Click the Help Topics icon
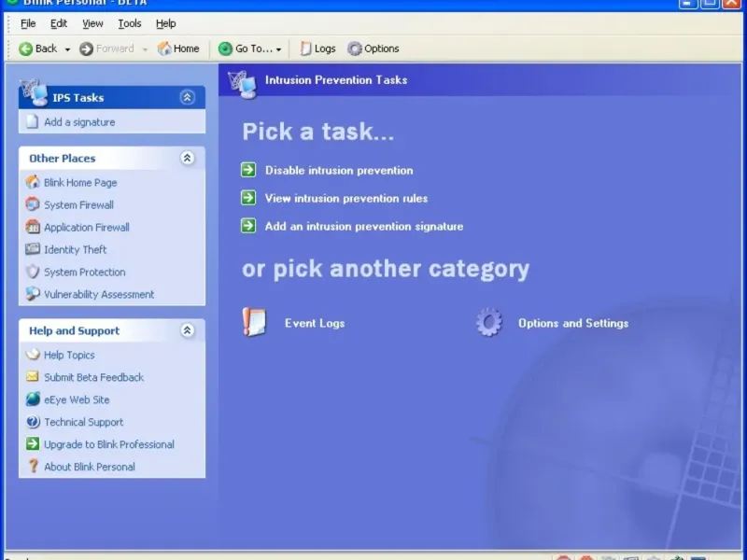Viewport: 747px width, 560px height. coord(33,355)
